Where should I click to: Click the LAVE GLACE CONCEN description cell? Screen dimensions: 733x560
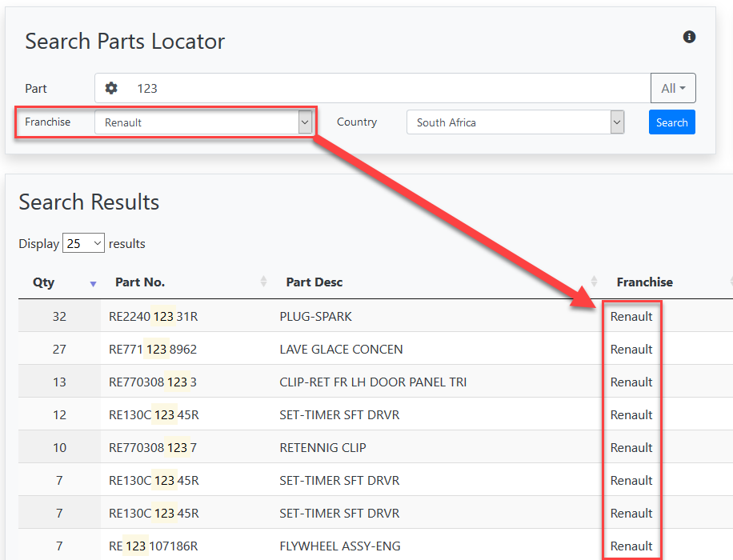coord(341,349)
